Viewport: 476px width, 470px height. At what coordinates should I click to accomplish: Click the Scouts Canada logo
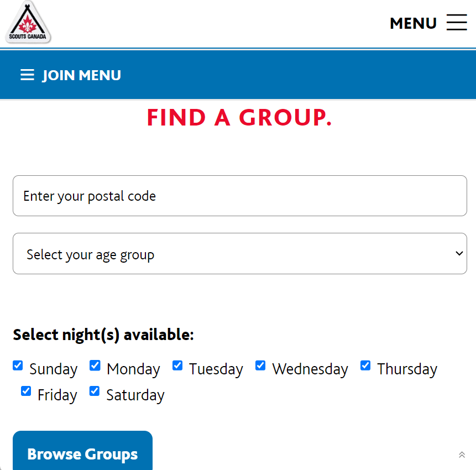tap(28, 23)
